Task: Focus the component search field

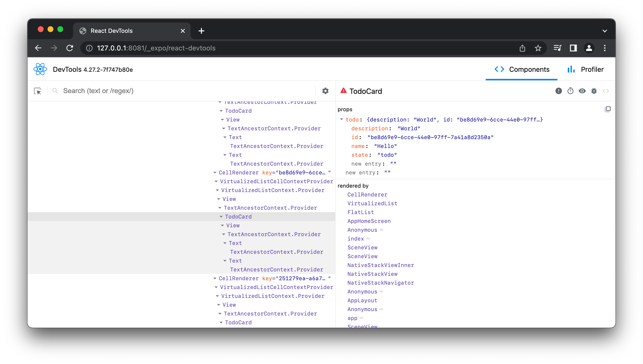Action: click(x=175, y=91)
